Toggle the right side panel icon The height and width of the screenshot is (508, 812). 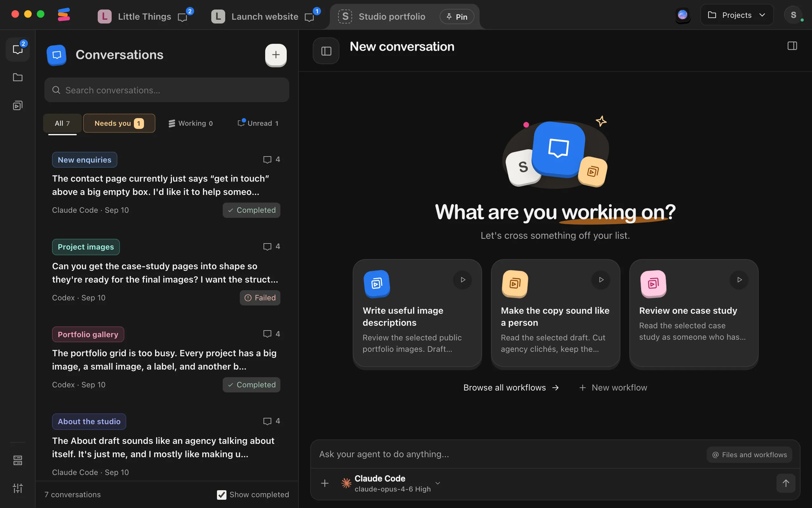point(792,46)
